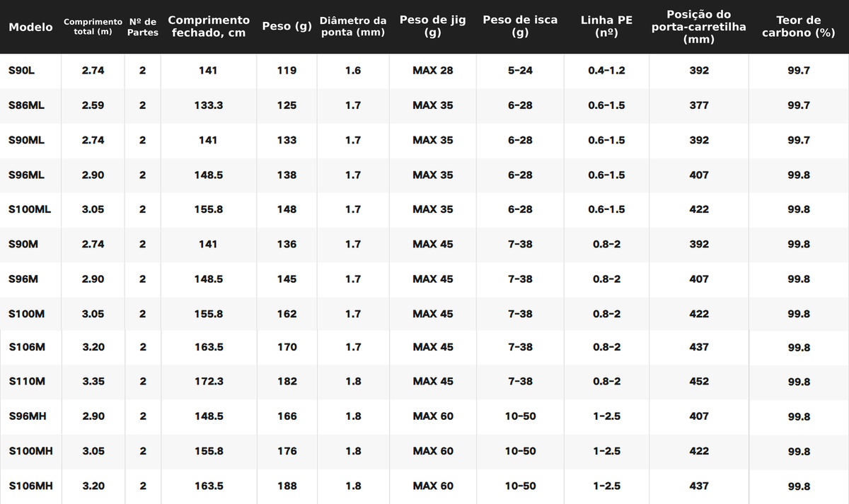Click the 188 weight cell for S106MH

(287, 486)
